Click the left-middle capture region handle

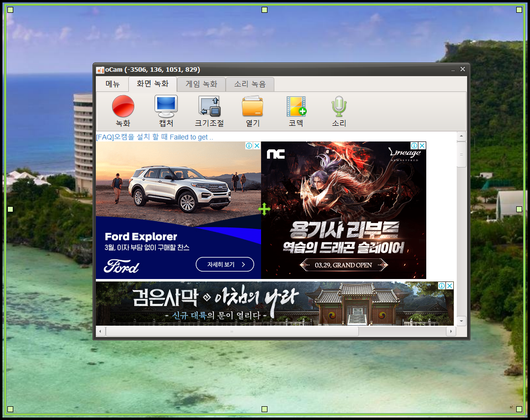[10, 209]
